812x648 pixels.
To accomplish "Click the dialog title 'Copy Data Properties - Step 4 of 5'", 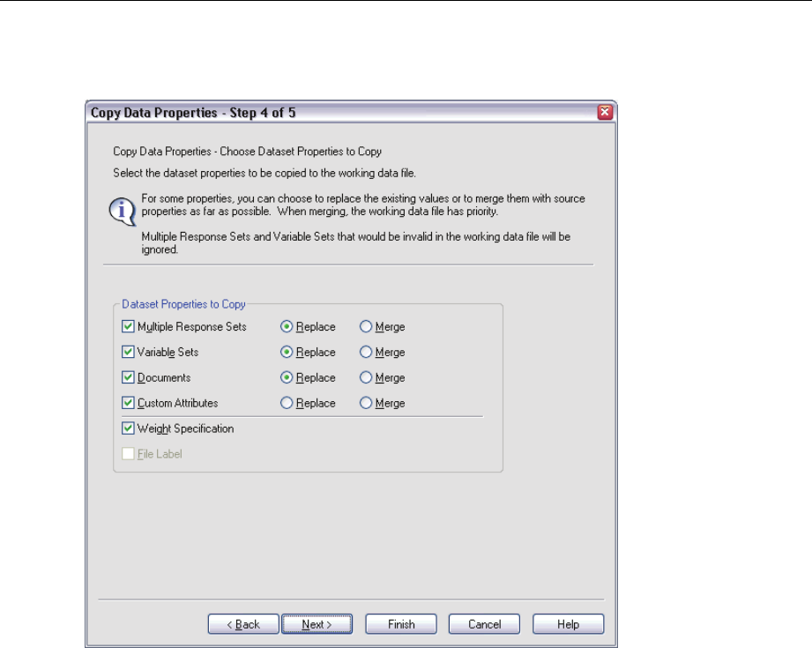I will (193, 112).
